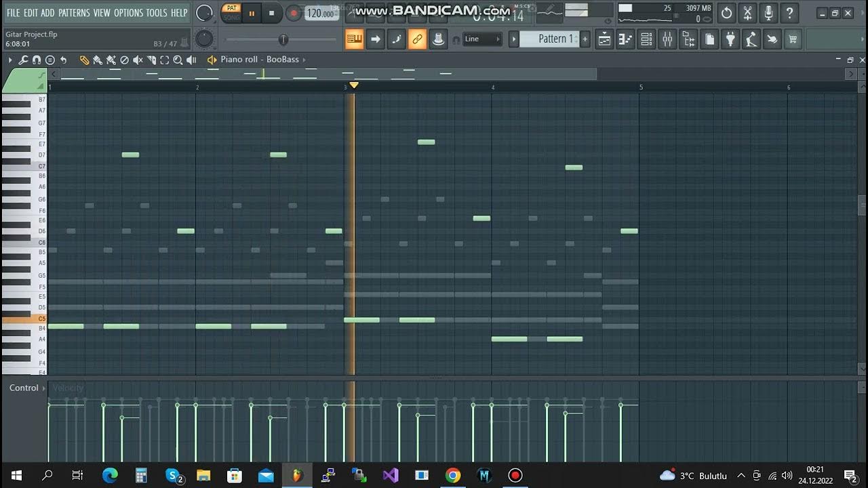The width and height of the screenshot is (868, 488).
Task: Click the playhead marker on timeline
Action: (x=353, y=85)
